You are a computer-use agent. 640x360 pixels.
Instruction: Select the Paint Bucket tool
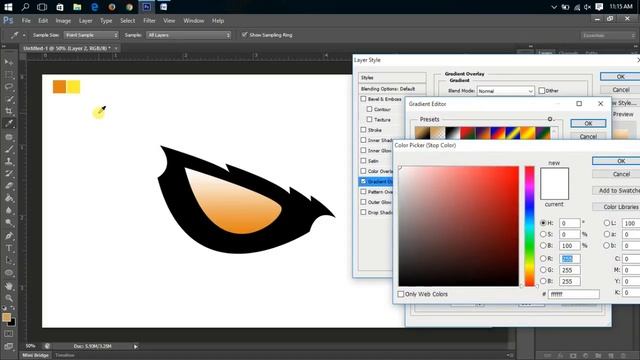point(9,198)
